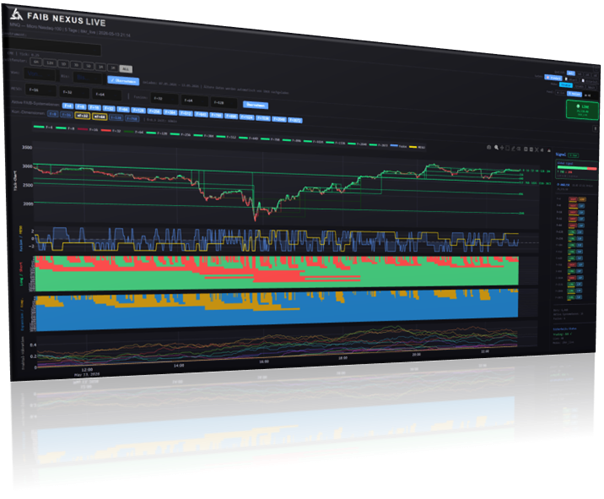The image size is (604, 499).
Task: Click the green tag button beside Signal heading
Action: coord(573,155)
